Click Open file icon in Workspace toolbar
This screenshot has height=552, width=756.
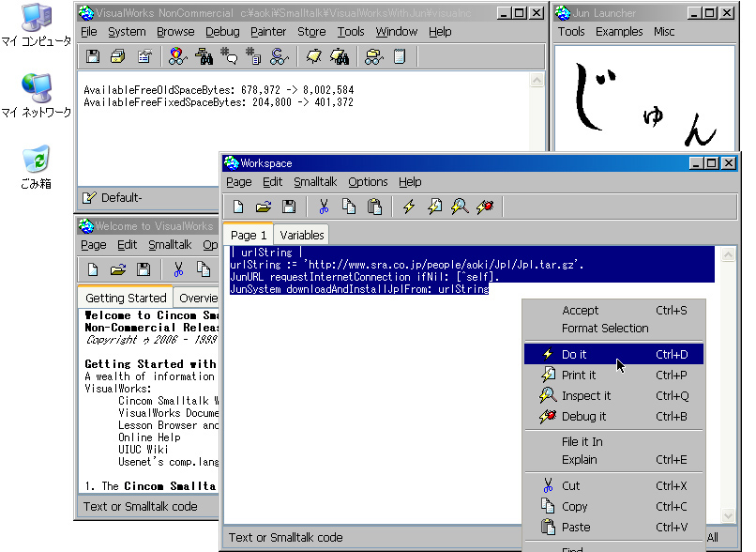[x=264, y=207]
